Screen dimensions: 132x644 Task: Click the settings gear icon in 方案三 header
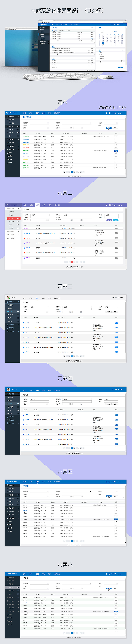(x=113, y=297)
